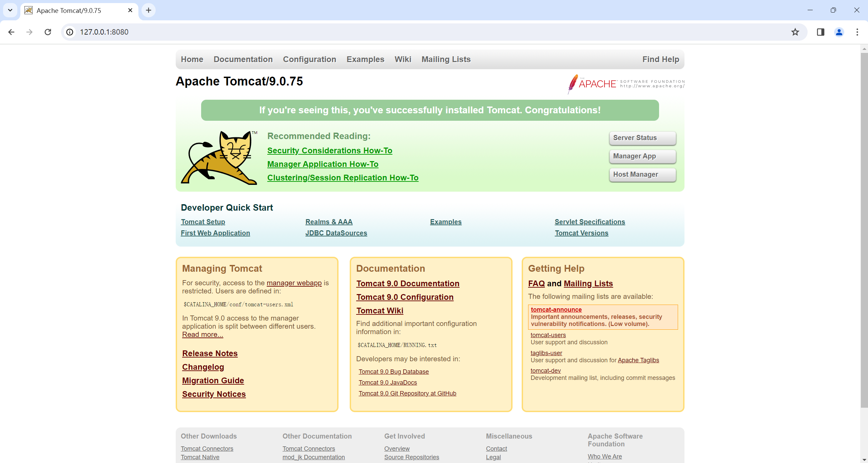Reload the Tomcat page
Image resolution: width=868 pixels, height=463 pixels.
48,32
